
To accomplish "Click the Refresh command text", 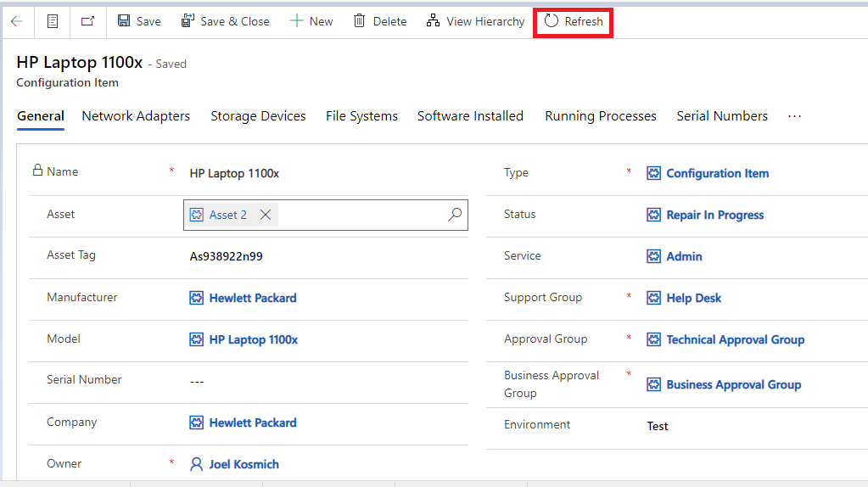I will 584,21.
